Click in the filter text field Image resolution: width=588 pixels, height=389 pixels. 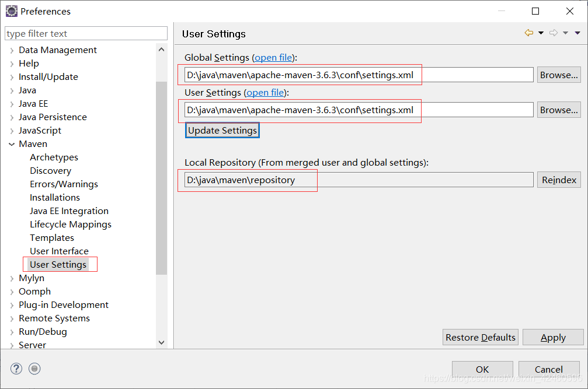coord(86,34)
